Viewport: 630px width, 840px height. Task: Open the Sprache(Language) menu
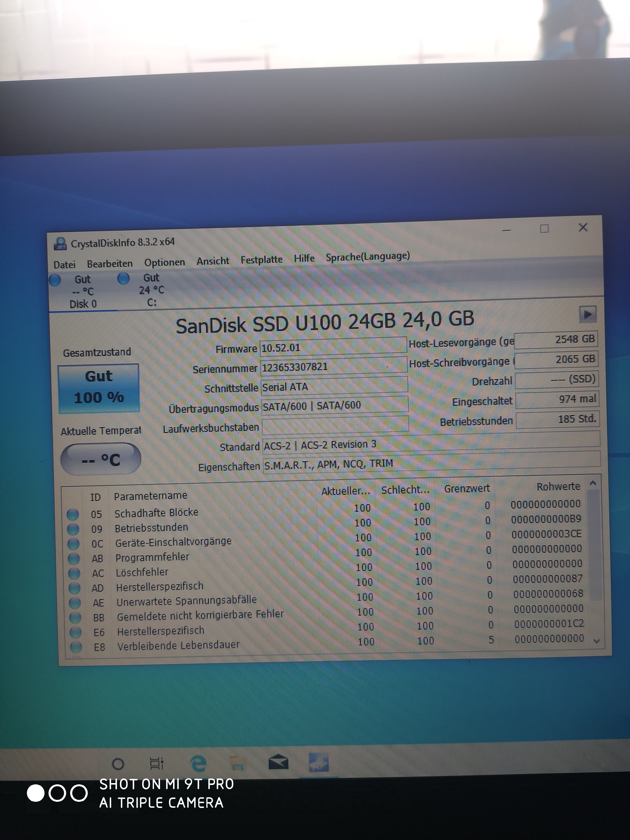(x=367, y=257)
